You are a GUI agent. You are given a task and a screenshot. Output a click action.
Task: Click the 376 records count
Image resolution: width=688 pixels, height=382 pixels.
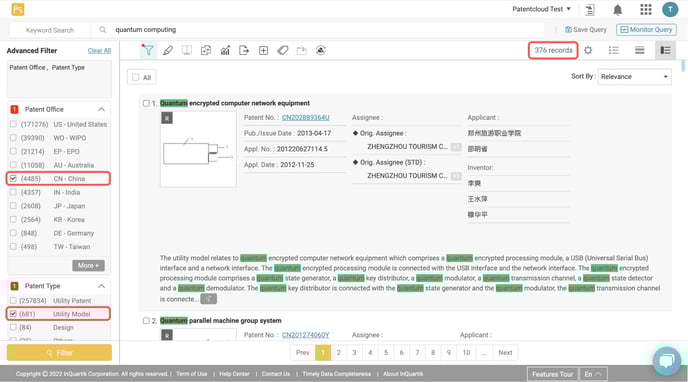(x=553, y=50)
